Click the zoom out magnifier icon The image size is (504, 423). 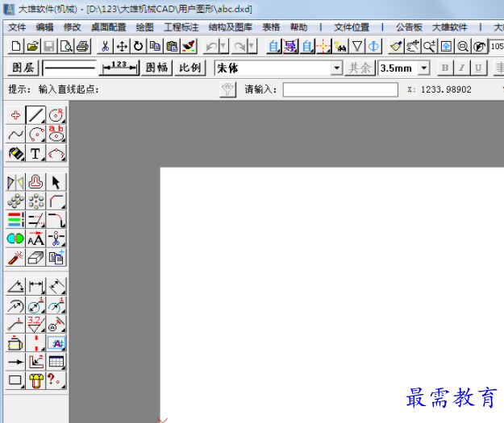point(463,47)
